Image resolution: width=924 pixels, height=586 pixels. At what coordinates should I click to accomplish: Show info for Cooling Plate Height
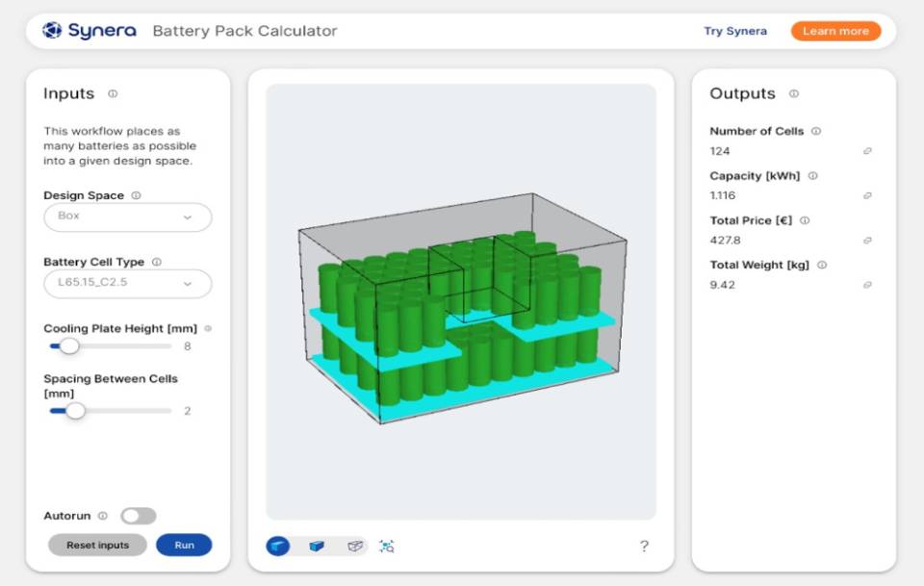click(x=208, y=329)
